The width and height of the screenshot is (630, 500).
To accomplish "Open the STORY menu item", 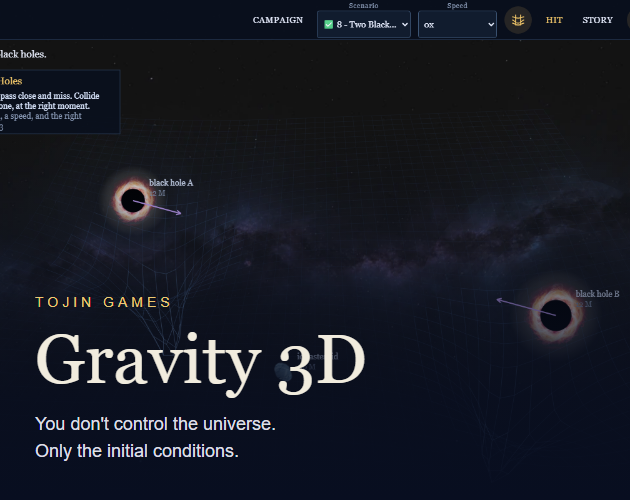I will [x=597, y=20].
